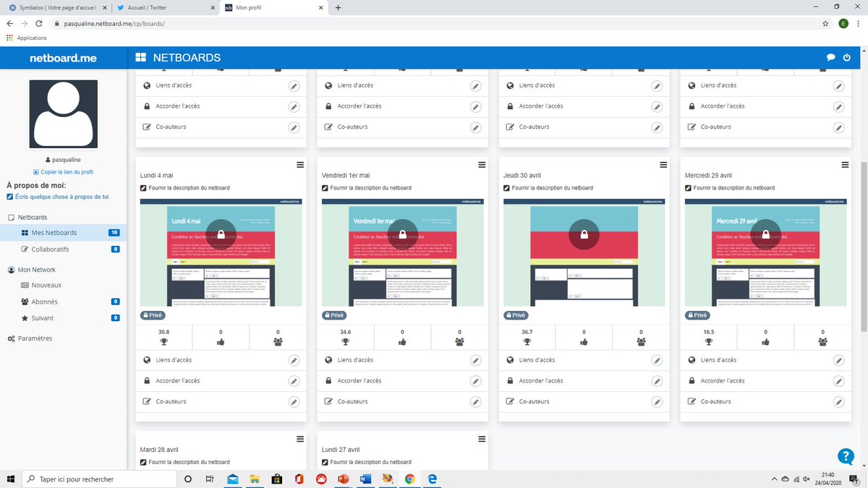Open the Lundi 4 mai netboard thumbnail
This screenshot has height=488, width=868.
pyautogui.click(x=221, y=252)
